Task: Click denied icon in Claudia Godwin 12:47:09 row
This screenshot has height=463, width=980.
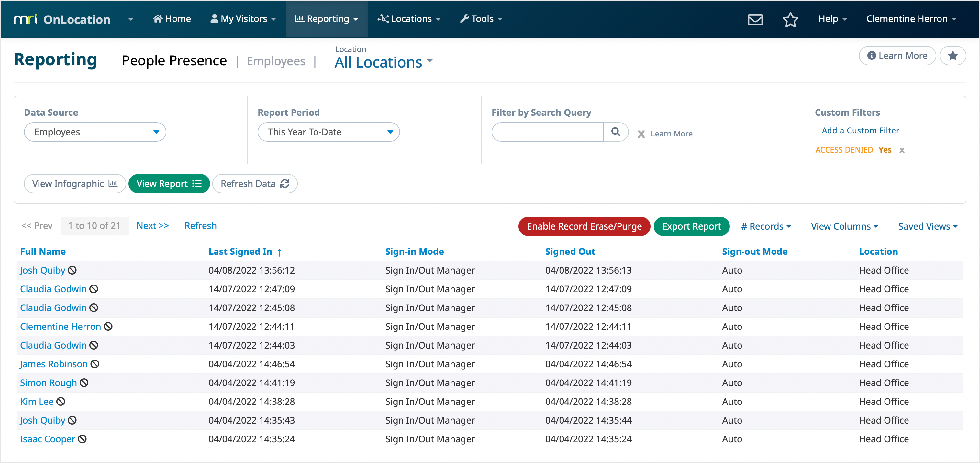Action: click(94, 289)
